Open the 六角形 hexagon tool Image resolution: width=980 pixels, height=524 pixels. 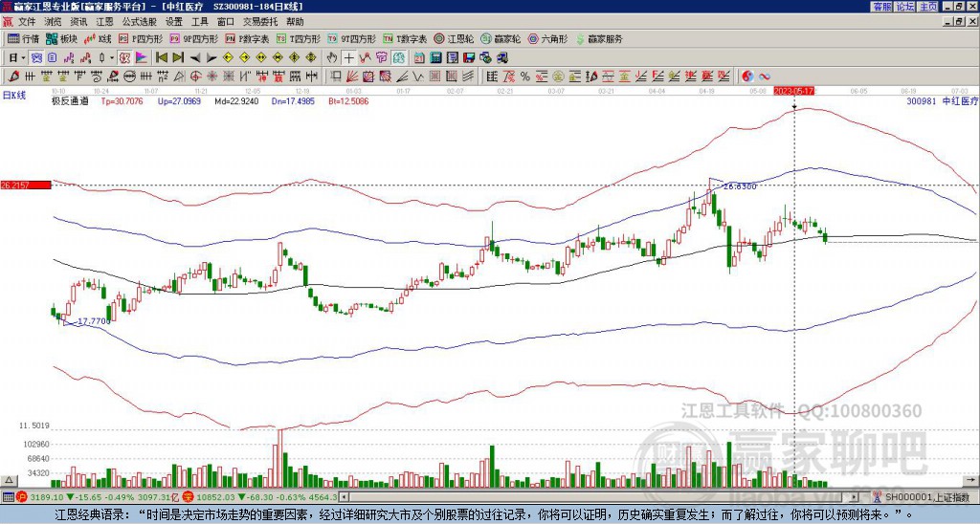[x=548, y=38]
